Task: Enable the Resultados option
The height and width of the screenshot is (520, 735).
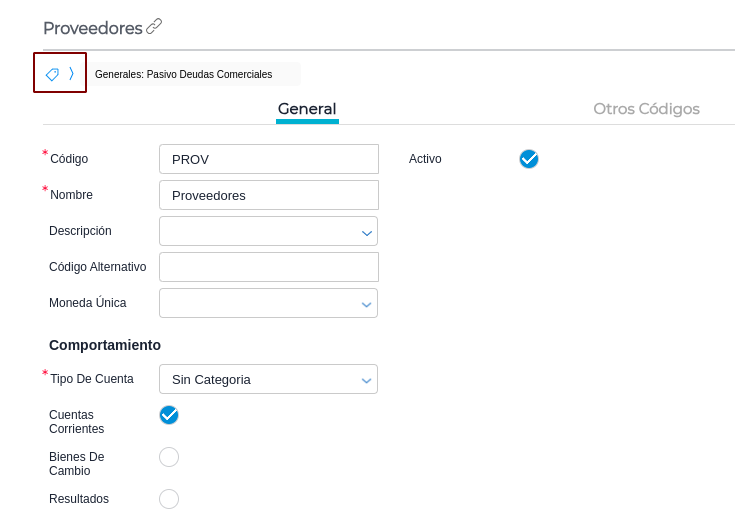Action: pos(169,499)
